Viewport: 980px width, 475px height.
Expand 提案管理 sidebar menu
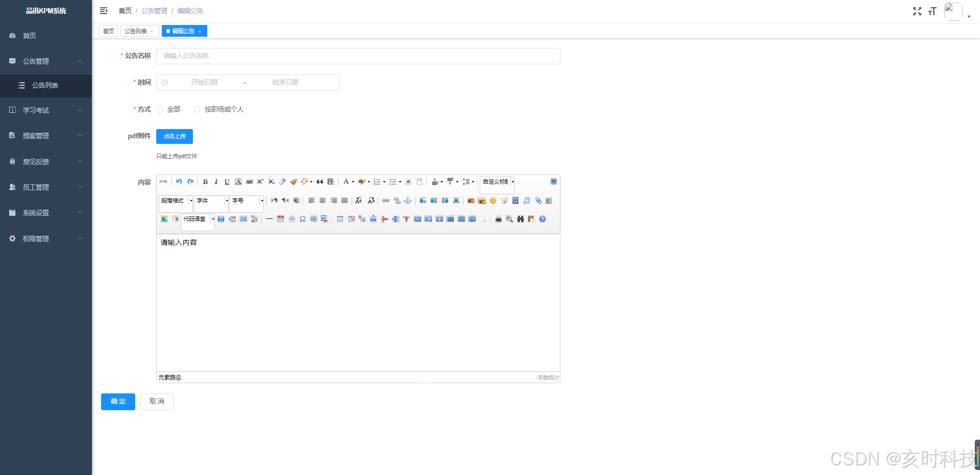(x=46, y=136)
